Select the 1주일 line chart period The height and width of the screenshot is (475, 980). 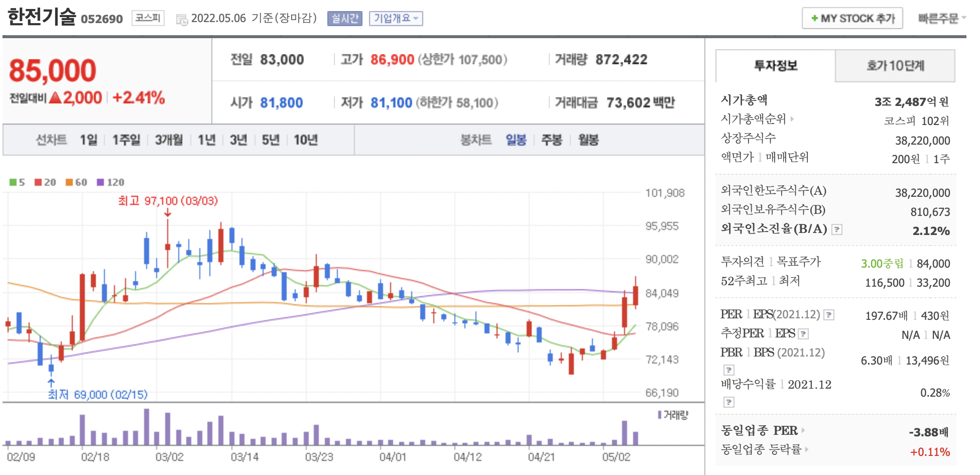point(126,140)
